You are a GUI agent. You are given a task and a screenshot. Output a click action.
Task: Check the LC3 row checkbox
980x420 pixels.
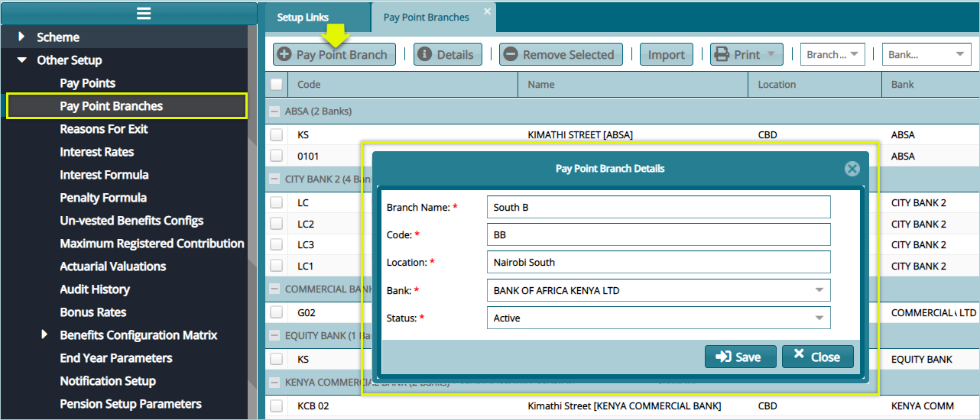click(x=276, y=244)
